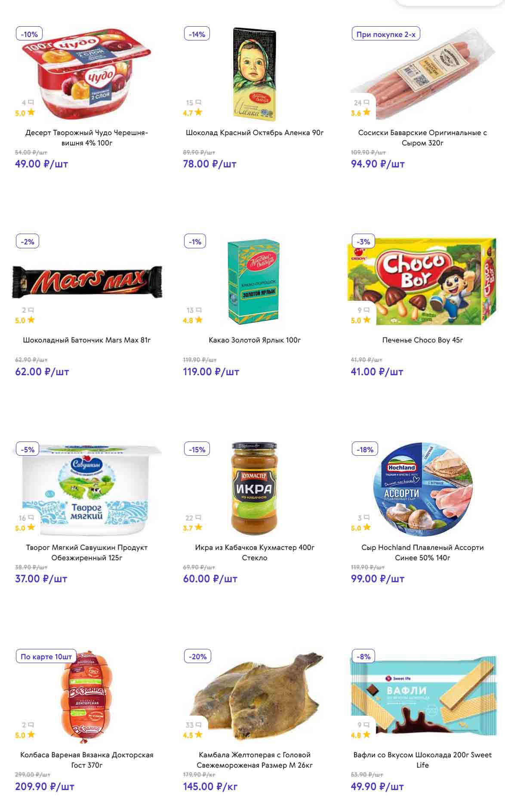Viewport: 505px width, 812px height.
Task: Open Шоколадный Батончик Mars Max title
Action: 87,340
